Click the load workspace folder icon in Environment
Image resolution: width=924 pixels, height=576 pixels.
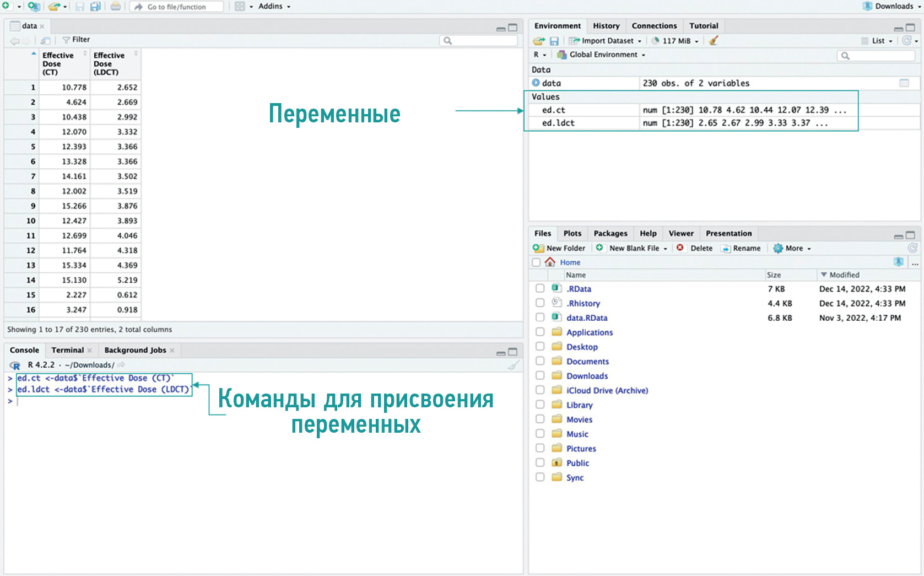tap(539, 41)
